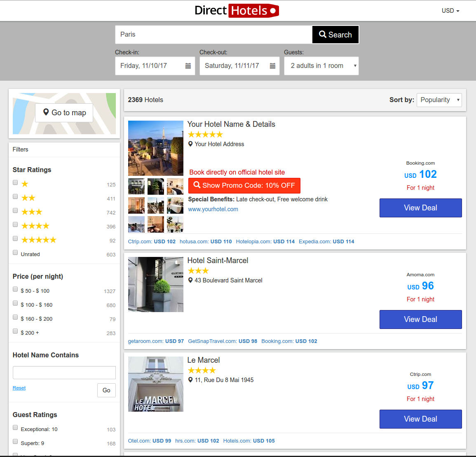Click the bedroom gallery thumbnail in the top row

175,186
